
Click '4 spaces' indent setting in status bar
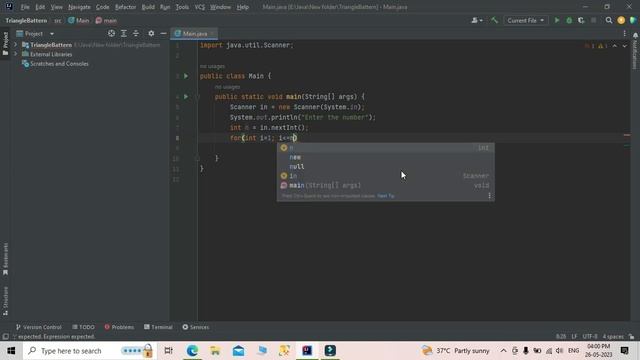coord(613,336)
